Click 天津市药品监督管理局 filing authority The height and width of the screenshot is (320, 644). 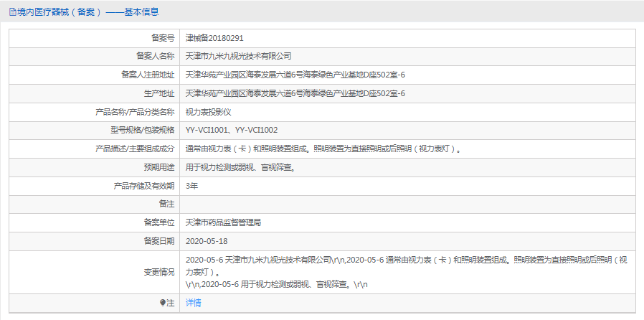pyautogui.click(x=224, y=222)
